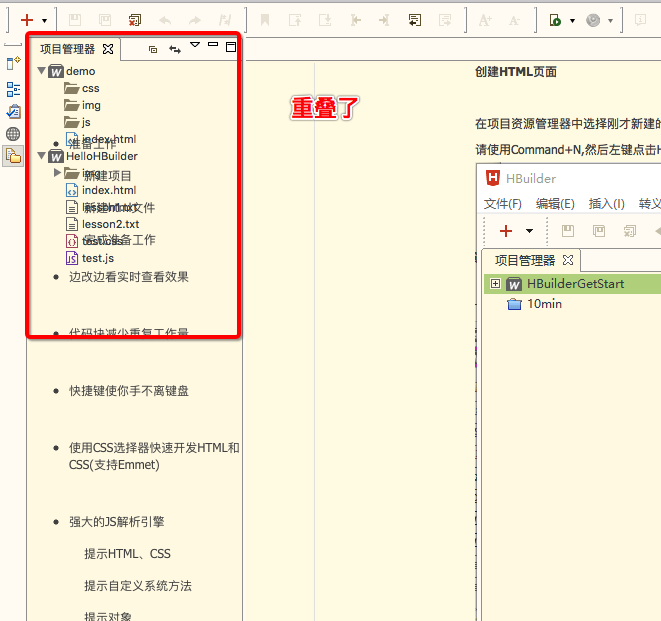Click 文件(F) menu in embedded HBuilder image
This screenshot has height=621, width=661.
[502, 204]
